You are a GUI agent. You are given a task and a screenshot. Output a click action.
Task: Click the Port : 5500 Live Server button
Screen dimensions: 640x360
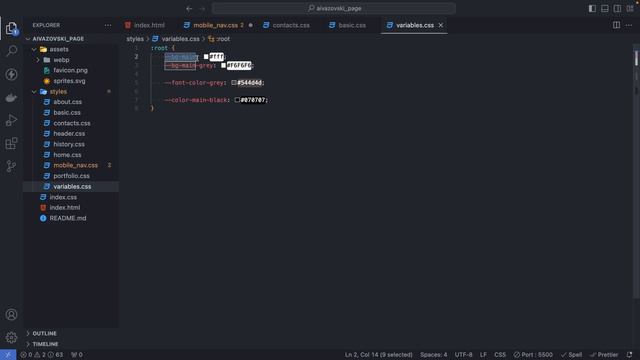pos(533,355)
